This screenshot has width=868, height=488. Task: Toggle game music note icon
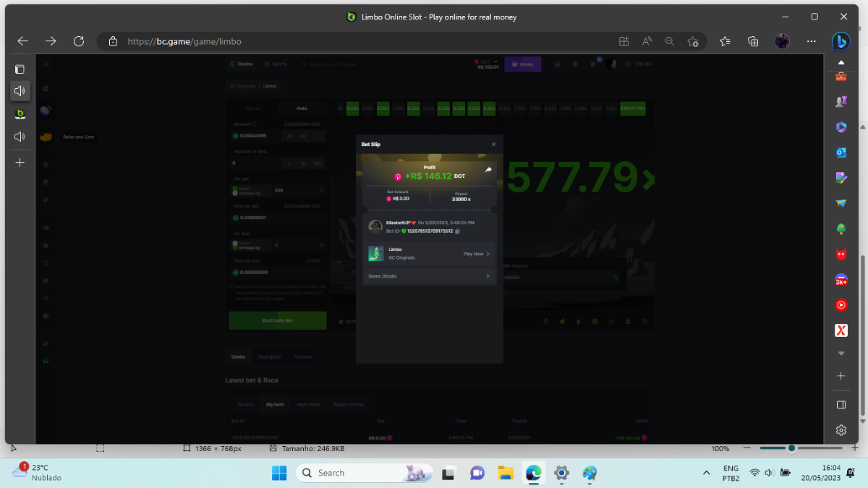pyautogui.click(x=545, y=321)
